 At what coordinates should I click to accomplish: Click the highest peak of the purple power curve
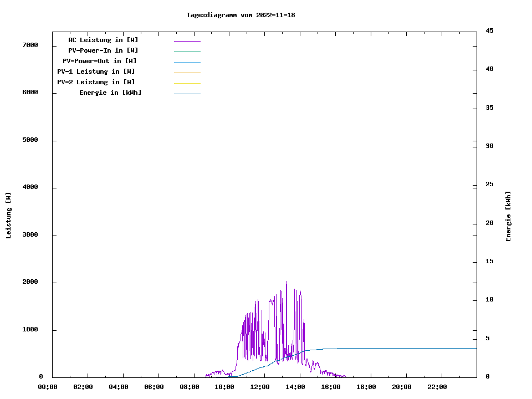(x=286, y=282)
